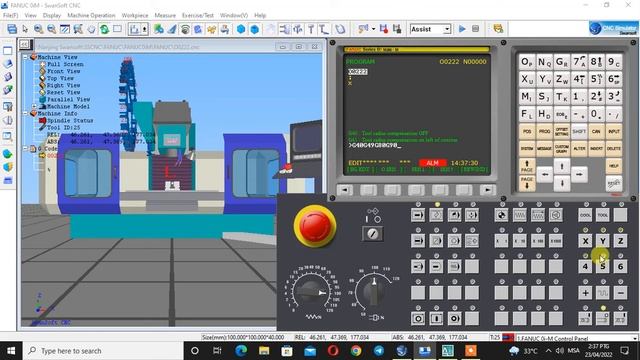
Task: Select Reset View in the view tree
Action: tap(63, 92)
